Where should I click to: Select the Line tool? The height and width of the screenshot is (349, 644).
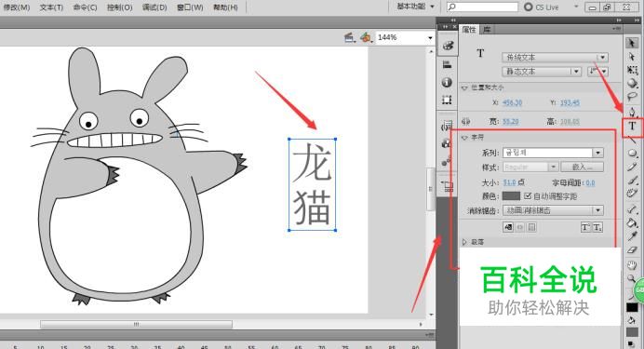[x=632, y=140]
